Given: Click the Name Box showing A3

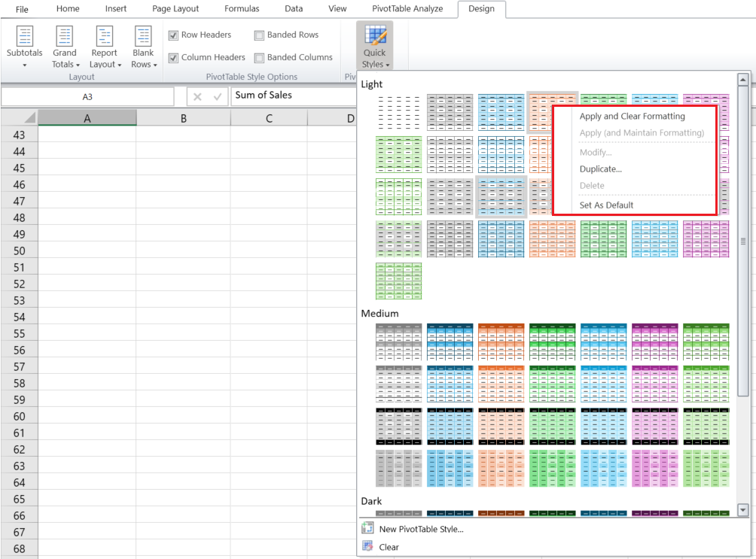Looking at the screenshot, I should pos(87,97).
